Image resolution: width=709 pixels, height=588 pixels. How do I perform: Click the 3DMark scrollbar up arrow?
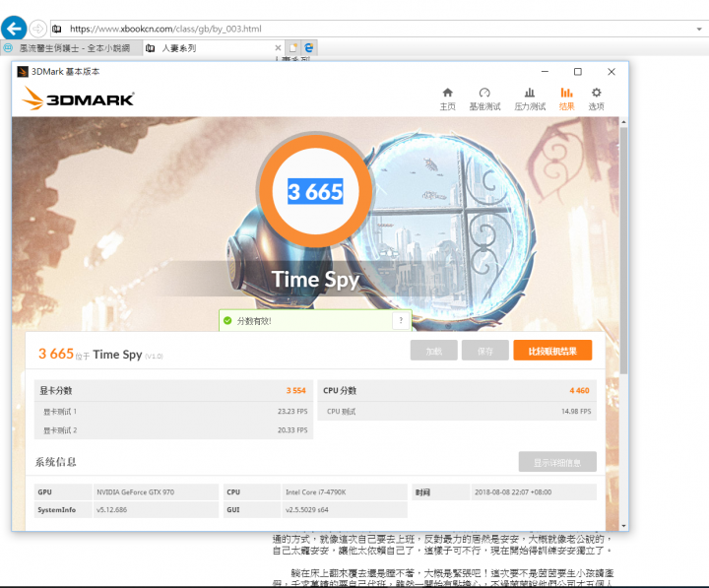[x=623, y=122]
